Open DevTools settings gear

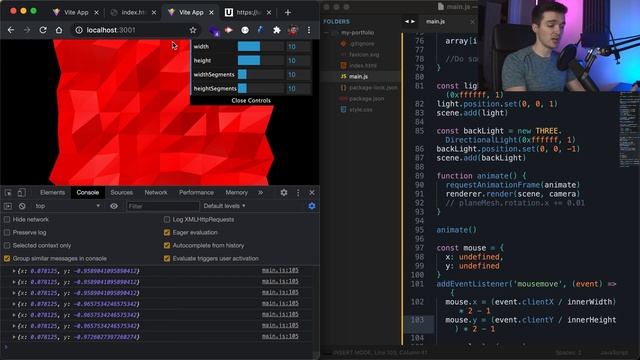(x=284, y=193)
